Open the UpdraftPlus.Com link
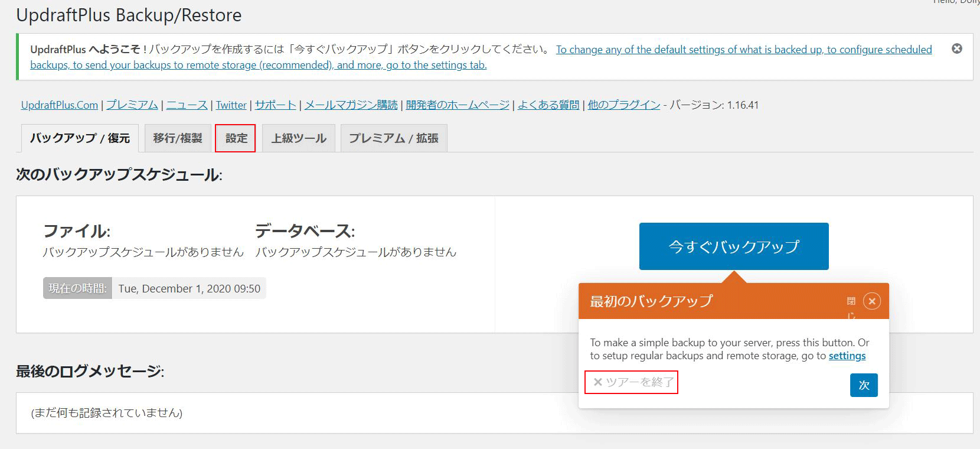 click(59, 105)
